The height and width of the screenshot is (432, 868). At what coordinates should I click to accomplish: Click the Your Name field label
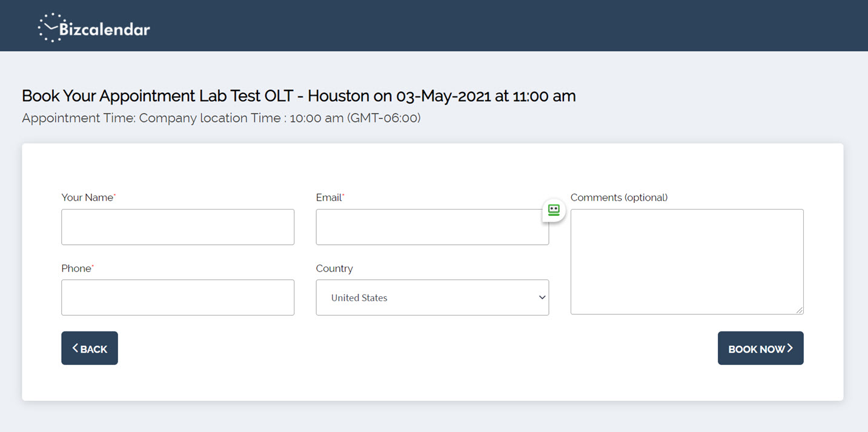coord(87,198)
